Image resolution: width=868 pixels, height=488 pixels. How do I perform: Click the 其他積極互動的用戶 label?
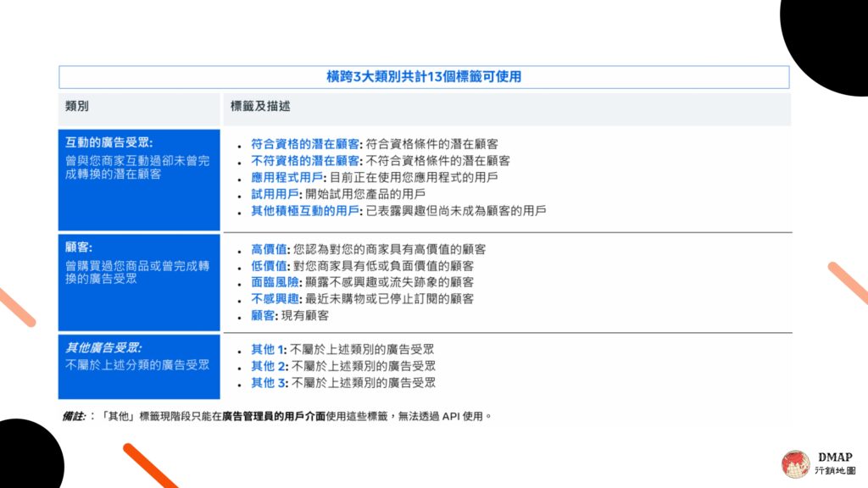point(305,211)
